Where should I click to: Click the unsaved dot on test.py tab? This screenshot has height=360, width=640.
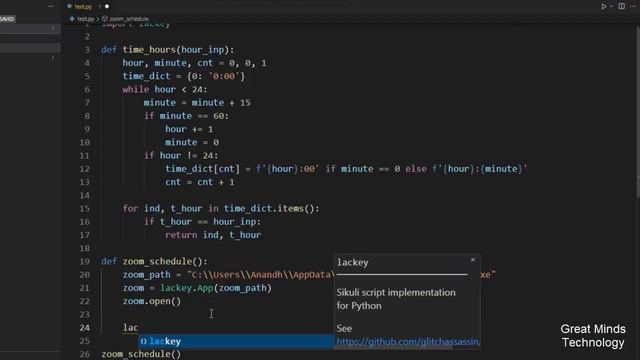107,7
